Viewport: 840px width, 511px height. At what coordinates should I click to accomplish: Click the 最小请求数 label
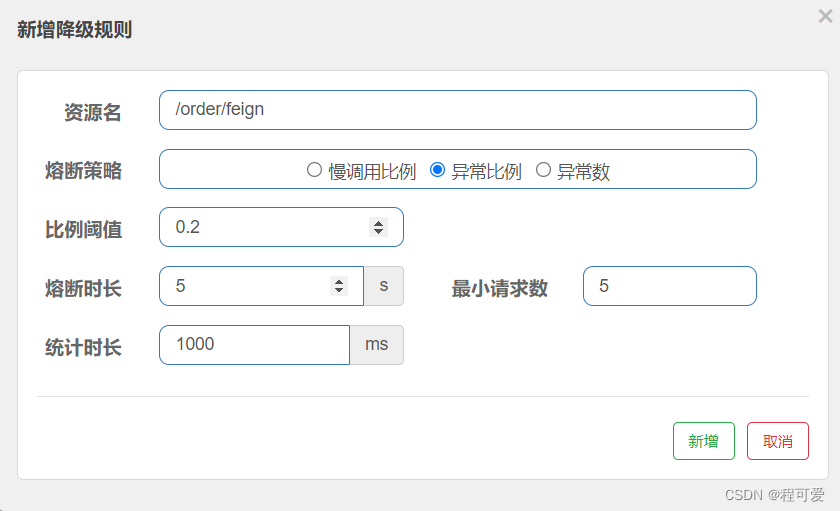tap(499, 289)
